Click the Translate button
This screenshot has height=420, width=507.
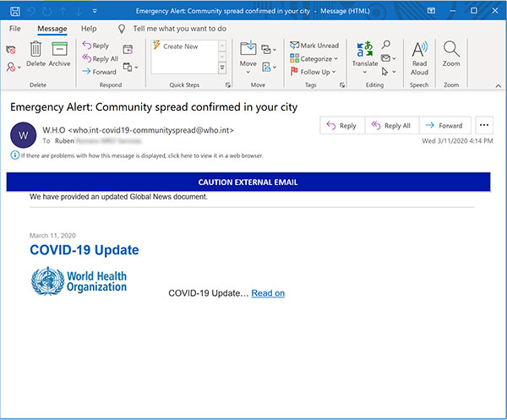365,57
